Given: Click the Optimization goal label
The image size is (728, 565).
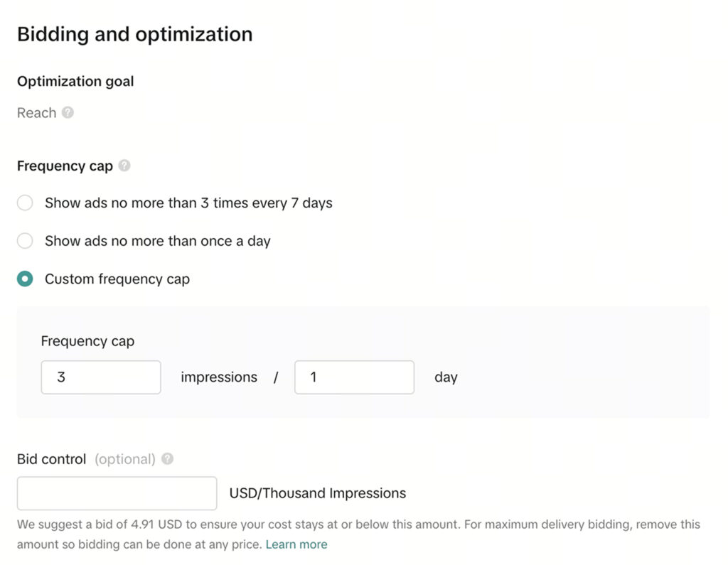Looking at the screenshot, I should point(75,81).
